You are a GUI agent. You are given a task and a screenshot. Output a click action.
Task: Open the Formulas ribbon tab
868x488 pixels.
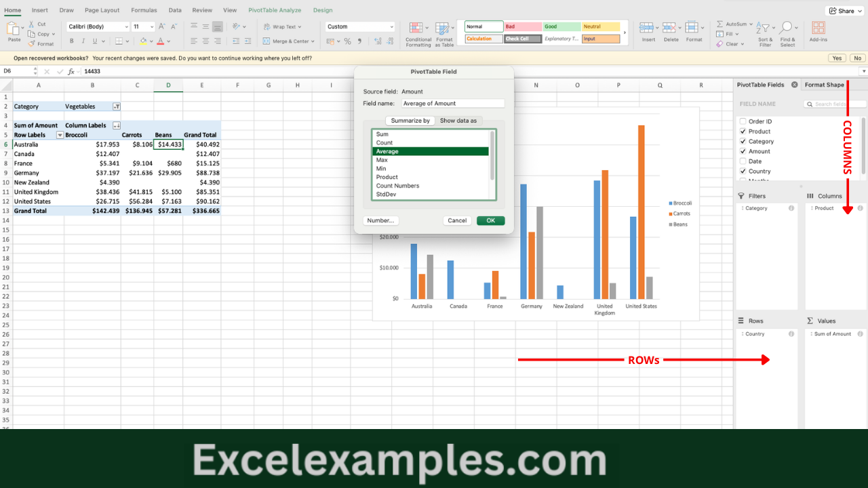pyautogui.click(x=144, y=9)
